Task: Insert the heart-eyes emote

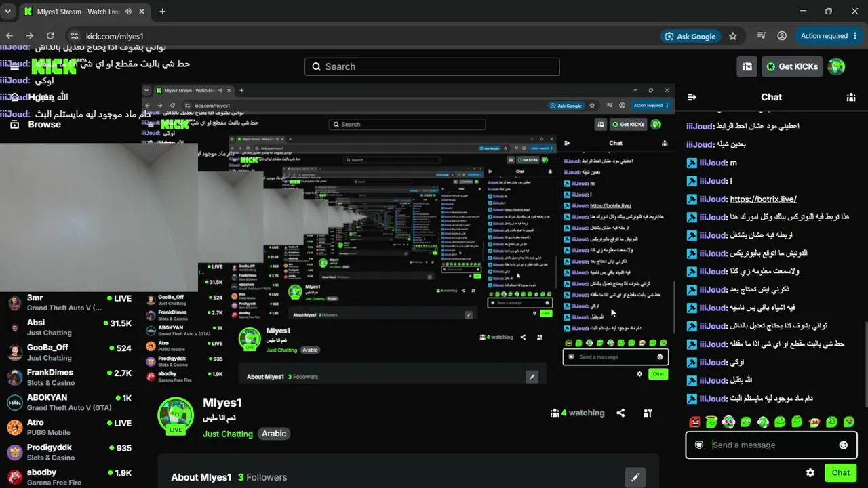Action: 848,422
